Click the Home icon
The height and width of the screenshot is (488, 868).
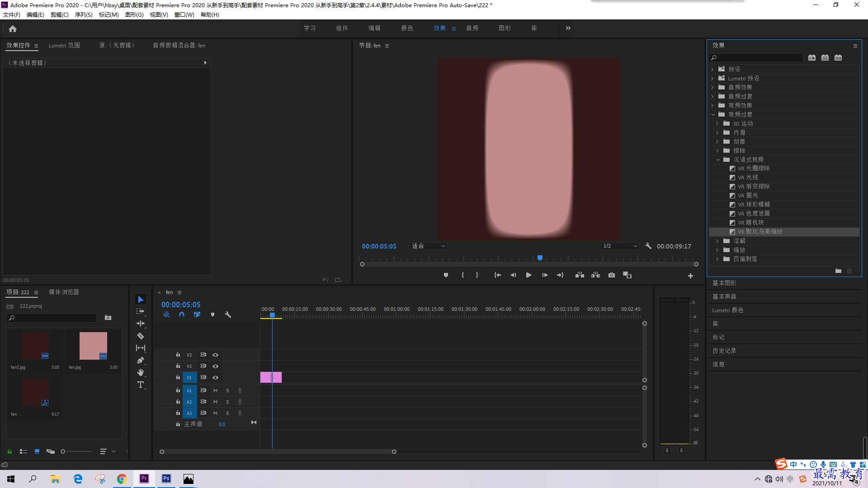pos(13,28)
